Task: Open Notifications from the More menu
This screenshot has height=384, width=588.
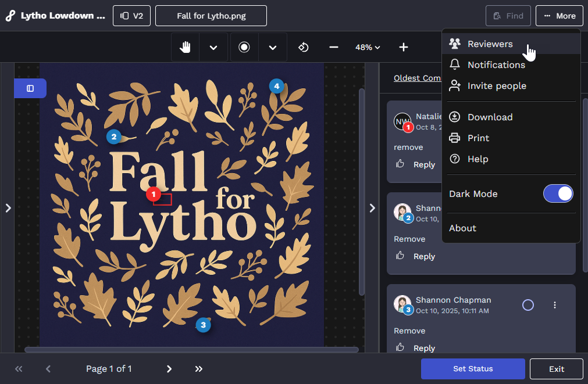Action: tap(511, 65)
